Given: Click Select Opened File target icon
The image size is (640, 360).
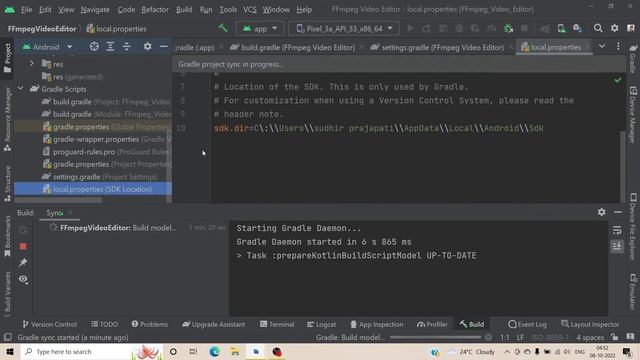Looking at the screenshot, I should pos(94,47).
